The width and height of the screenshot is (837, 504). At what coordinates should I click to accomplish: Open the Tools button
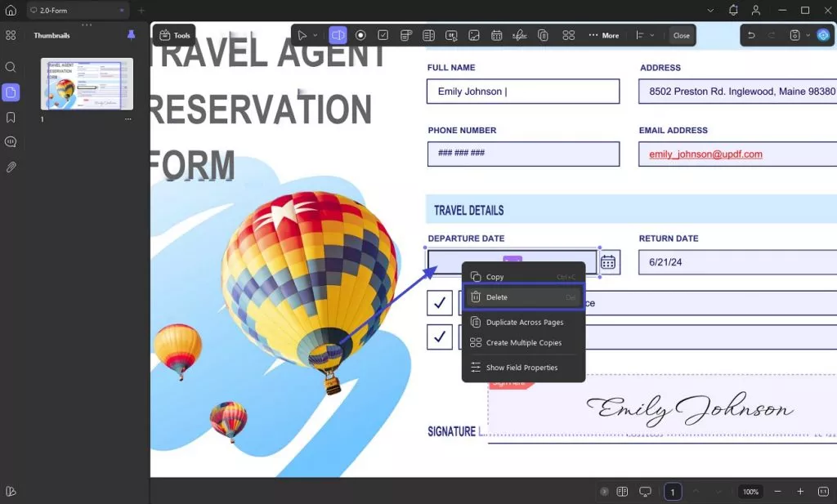174,35
